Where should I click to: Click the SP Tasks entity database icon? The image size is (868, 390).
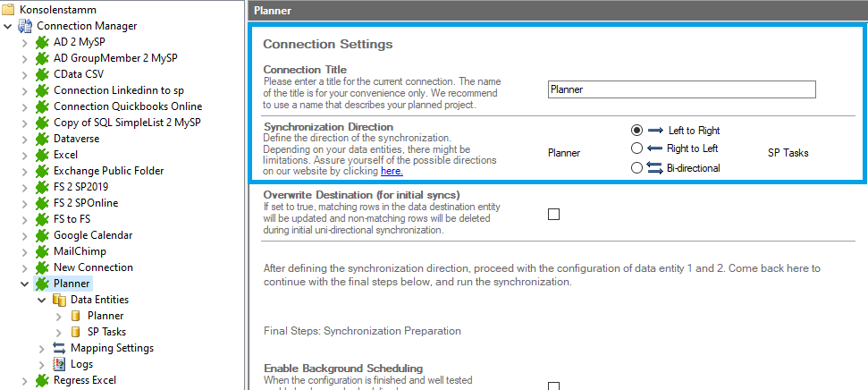tap(76, 332)
